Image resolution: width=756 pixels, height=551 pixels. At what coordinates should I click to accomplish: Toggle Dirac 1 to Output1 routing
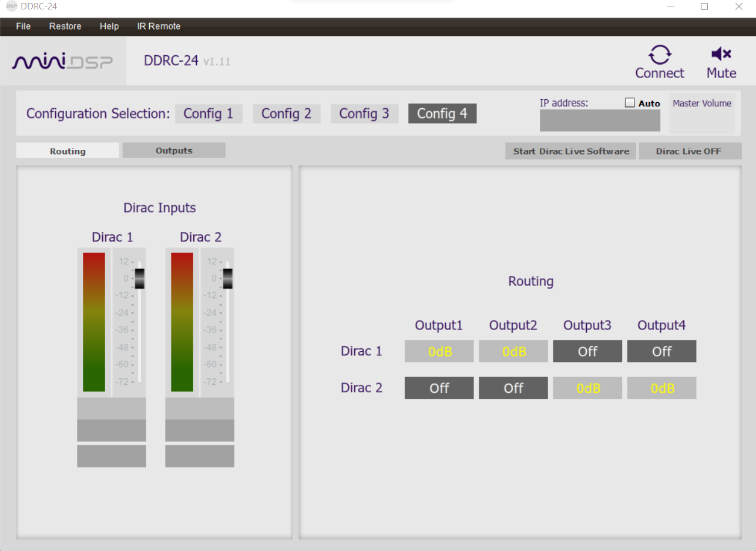pyautogui.click(x=439, y=351)
